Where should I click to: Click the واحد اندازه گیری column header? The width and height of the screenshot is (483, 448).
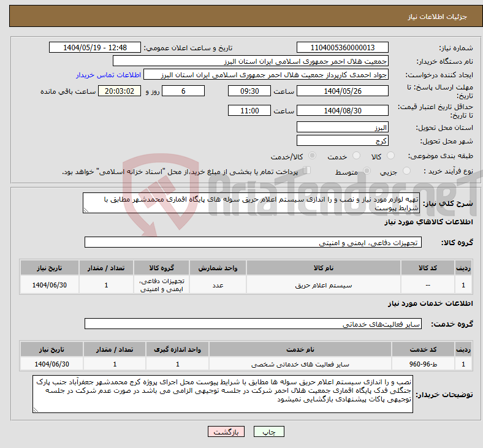click(177, 349)
